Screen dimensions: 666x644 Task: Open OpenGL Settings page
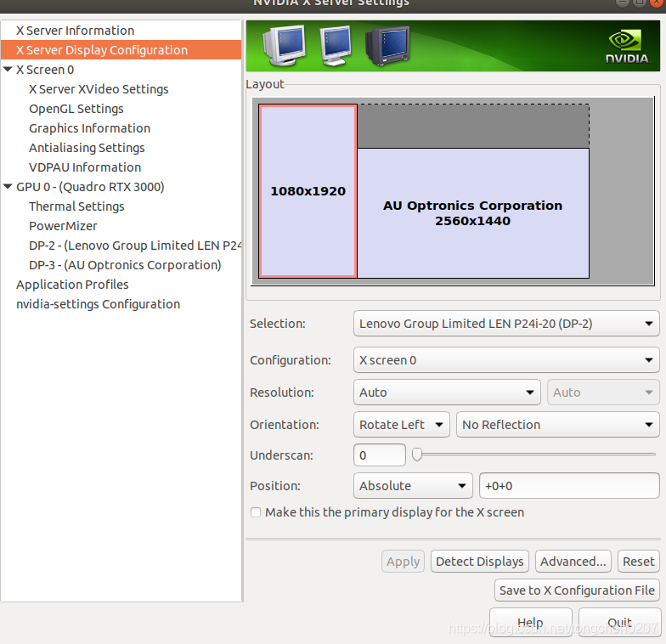click(x=76, y=109)
